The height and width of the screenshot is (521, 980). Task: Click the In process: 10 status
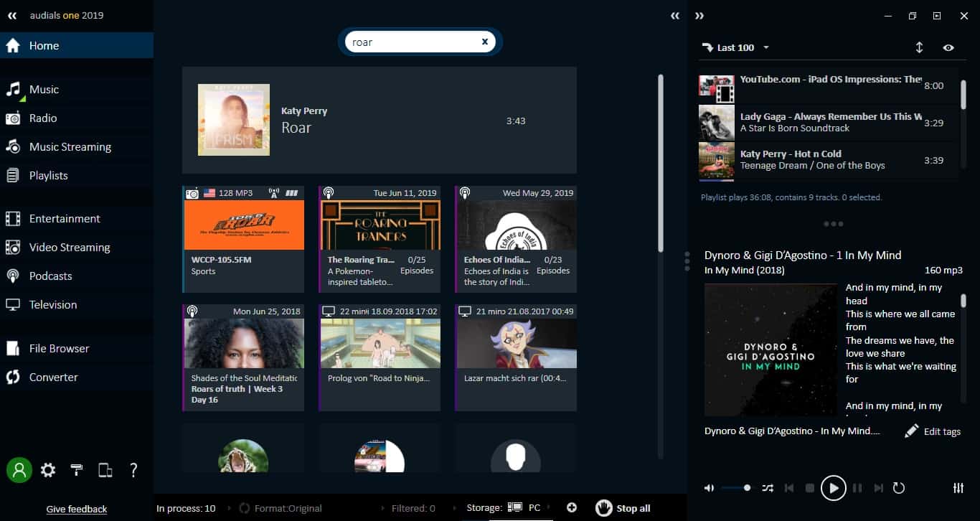(x=186, y=508)
